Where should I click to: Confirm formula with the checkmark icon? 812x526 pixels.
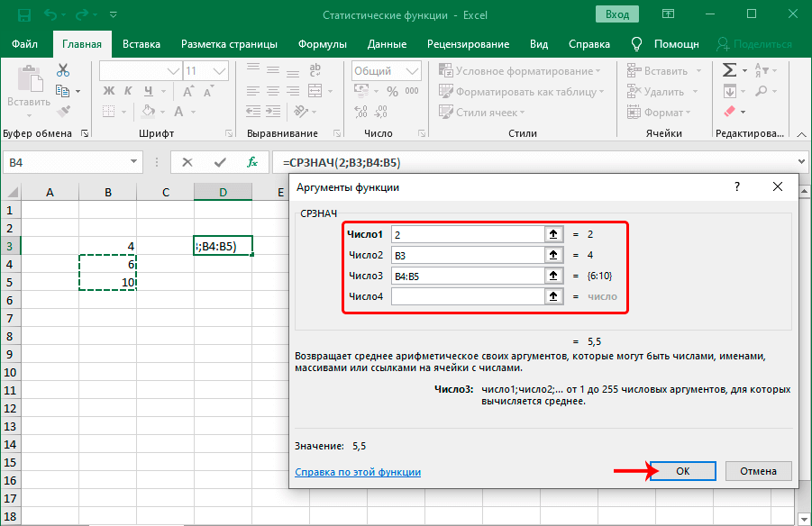[x=220, y=162]
